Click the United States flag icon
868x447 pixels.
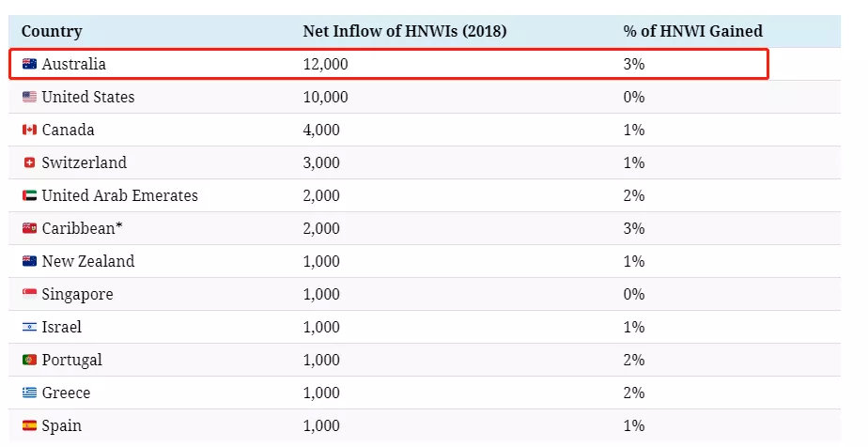coord(29,97)
